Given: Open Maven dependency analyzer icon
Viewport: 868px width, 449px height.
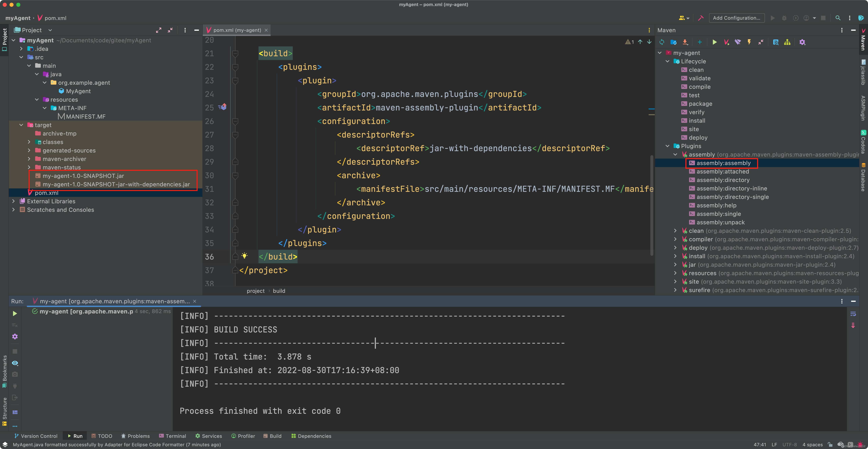Looking at the screenshot, I should click(x=776, y=42).
